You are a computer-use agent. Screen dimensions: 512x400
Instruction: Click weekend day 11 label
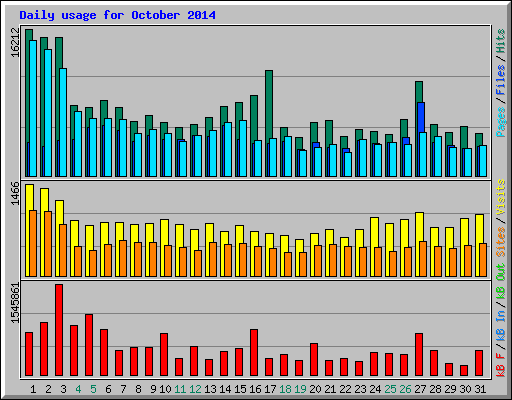tap(180, 389)
